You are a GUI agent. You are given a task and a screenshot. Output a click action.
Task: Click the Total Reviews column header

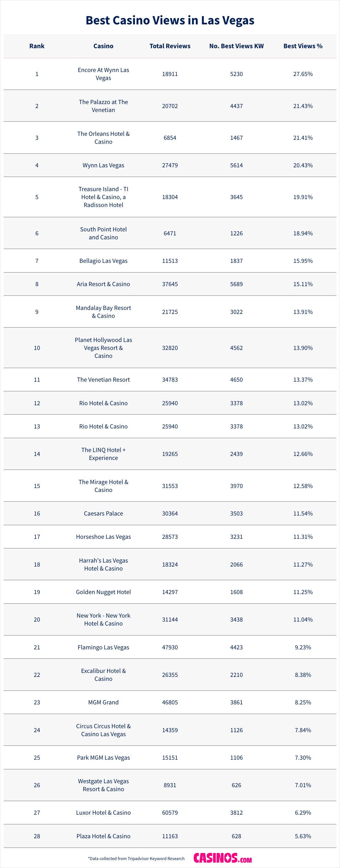click(x=170, y=46)
